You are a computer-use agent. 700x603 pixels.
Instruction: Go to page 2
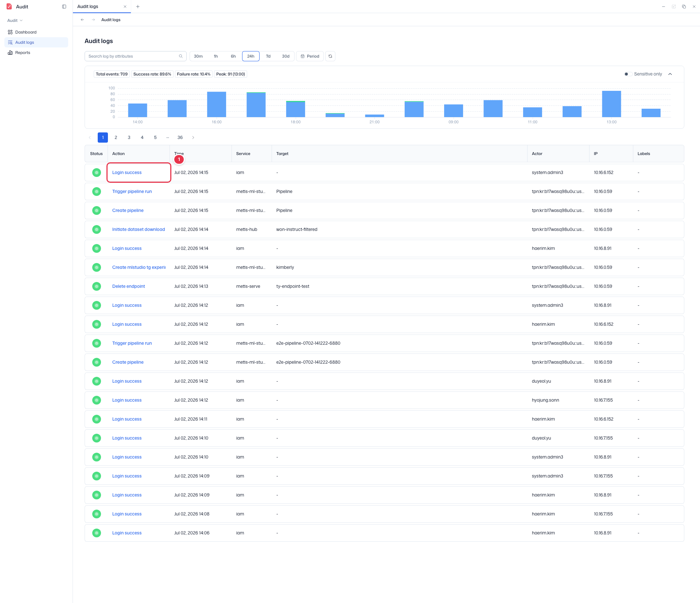(116, 138)
